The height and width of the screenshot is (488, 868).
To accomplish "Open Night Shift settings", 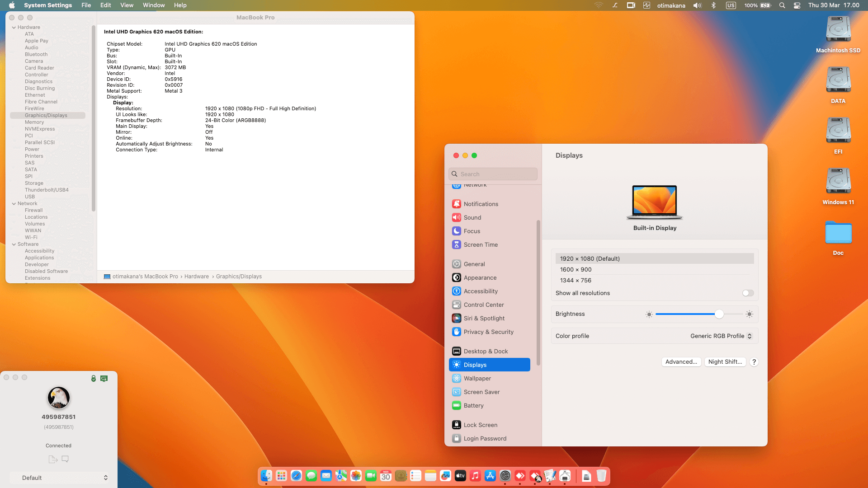I will [725, 361].
